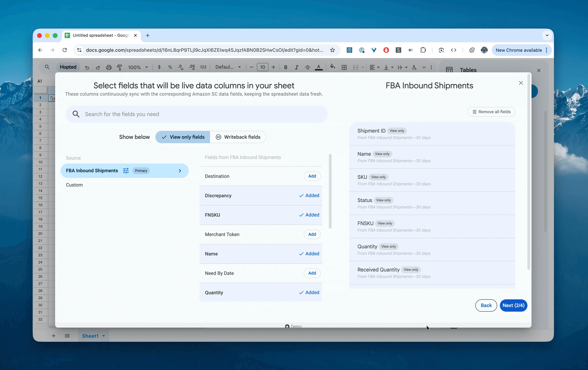
Task: Close the Tables side panel
Action: pyautogui.click(x=539, y=71)
